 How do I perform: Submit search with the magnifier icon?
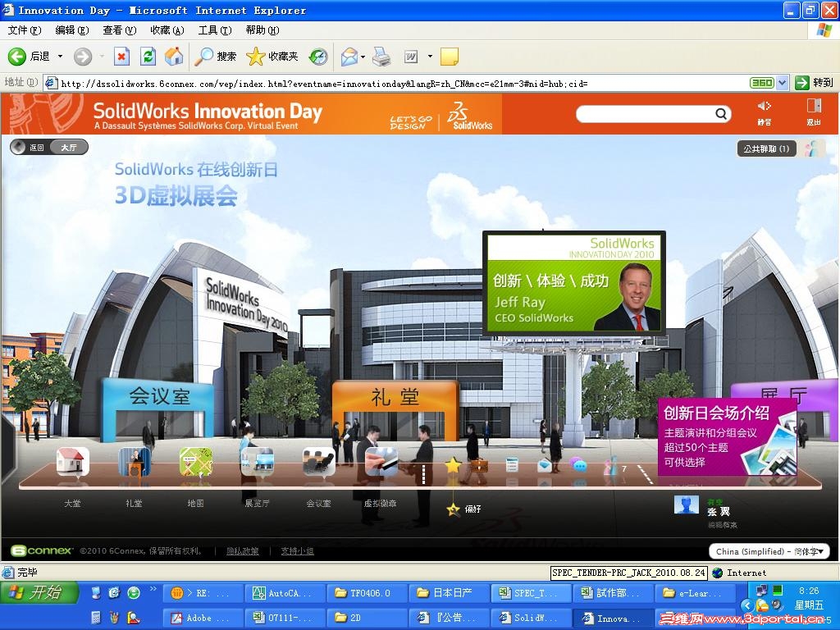[x=721, y=113]
